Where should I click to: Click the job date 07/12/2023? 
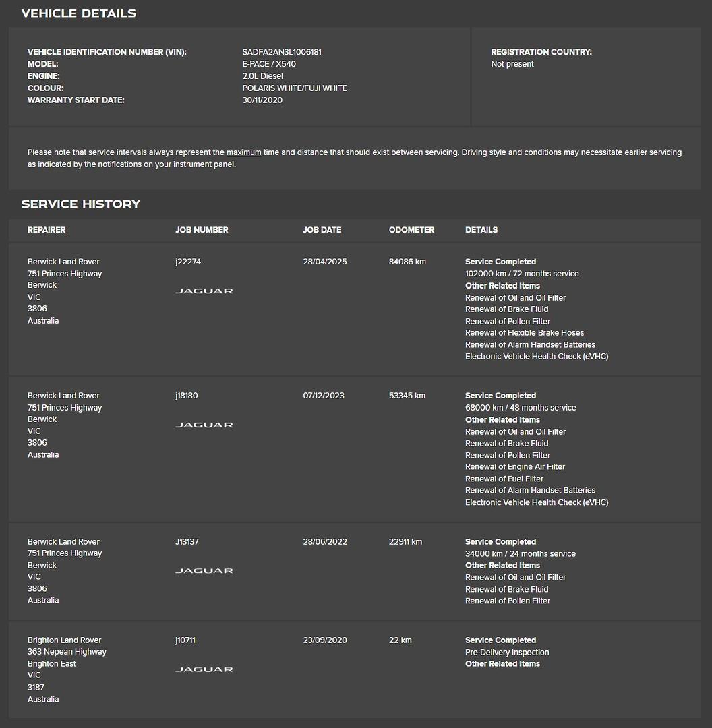[324, 396]
